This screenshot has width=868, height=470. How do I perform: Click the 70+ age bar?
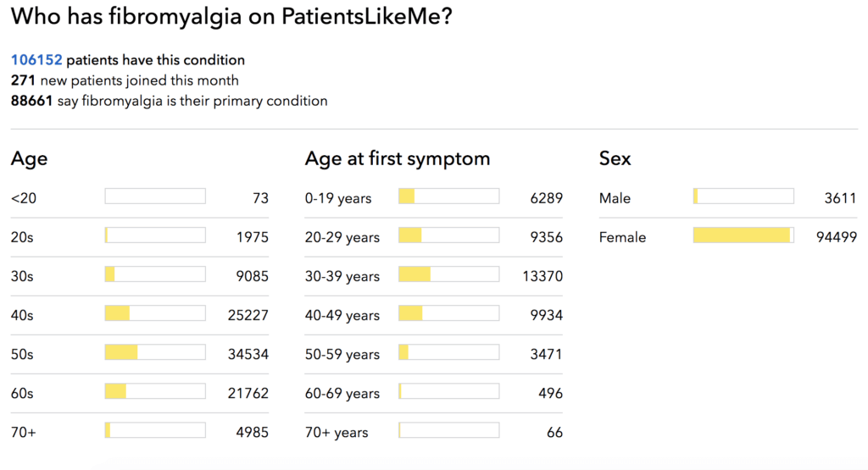(155, 430)
